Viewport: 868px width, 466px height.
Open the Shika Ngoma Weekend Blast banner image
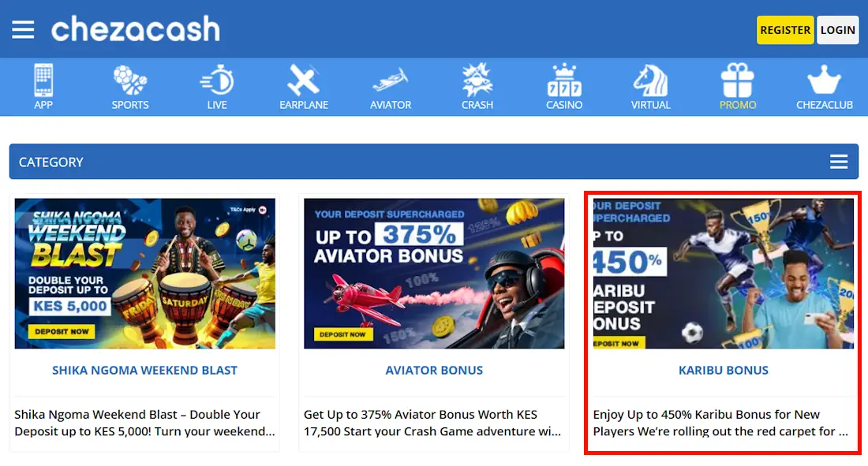tap(145, 274)
